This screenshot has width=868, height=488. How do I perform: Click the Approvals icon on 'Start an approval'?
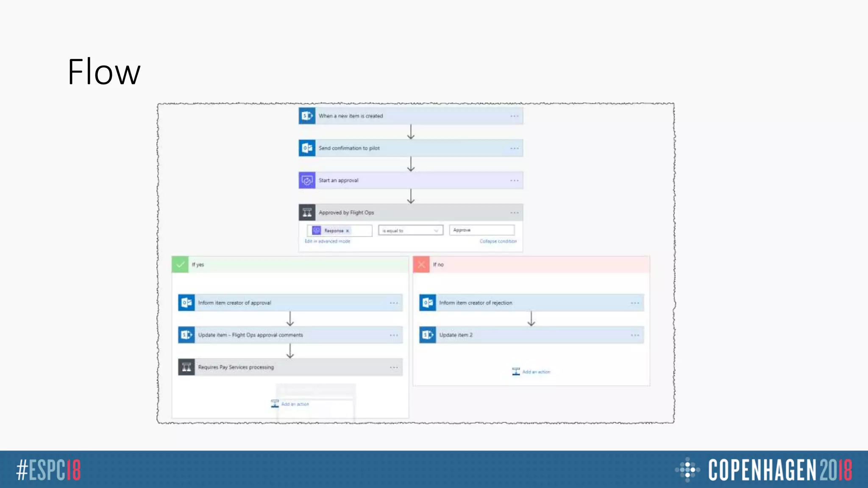point(307,180)
